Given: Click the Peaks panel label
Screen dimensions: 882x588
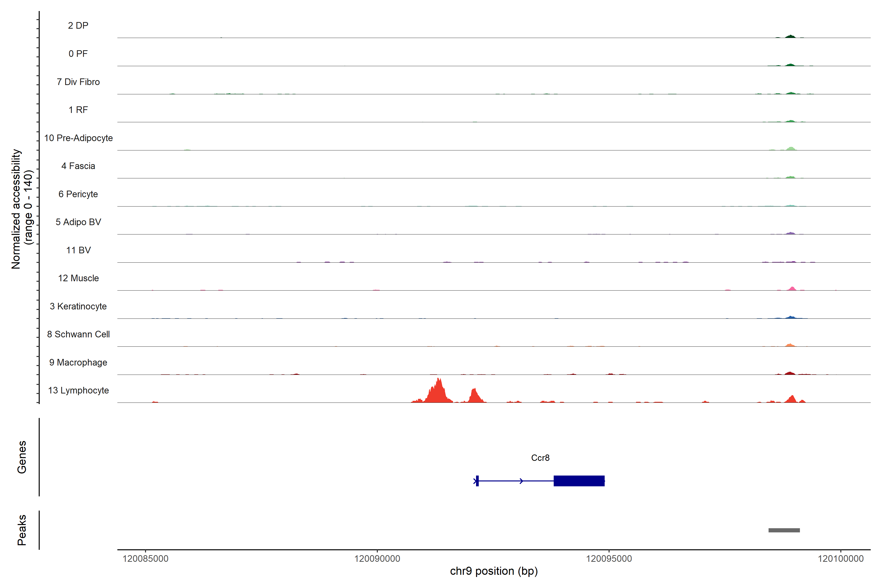Looking at the screenshot, I should tap(22, 530).
